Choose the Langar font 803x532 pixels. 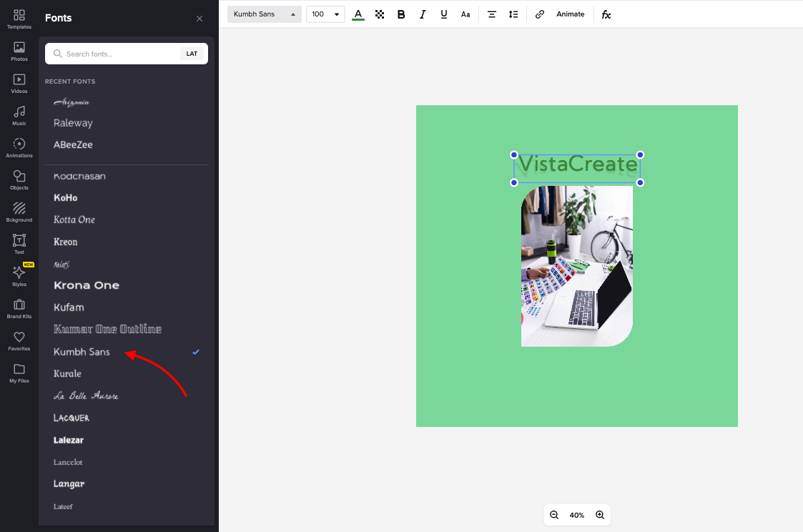pyautogui.click(x=69, y=484)
